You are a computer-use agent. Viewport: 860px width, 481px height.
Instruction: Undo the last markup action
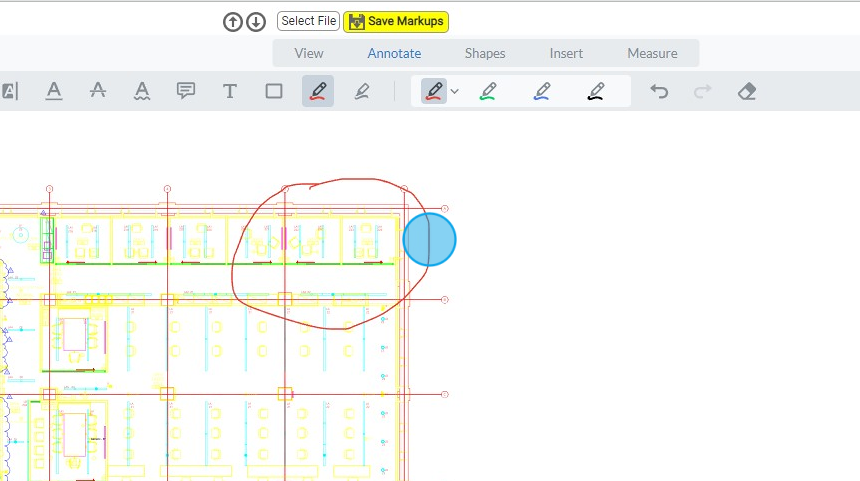click(x=659, y=91)
